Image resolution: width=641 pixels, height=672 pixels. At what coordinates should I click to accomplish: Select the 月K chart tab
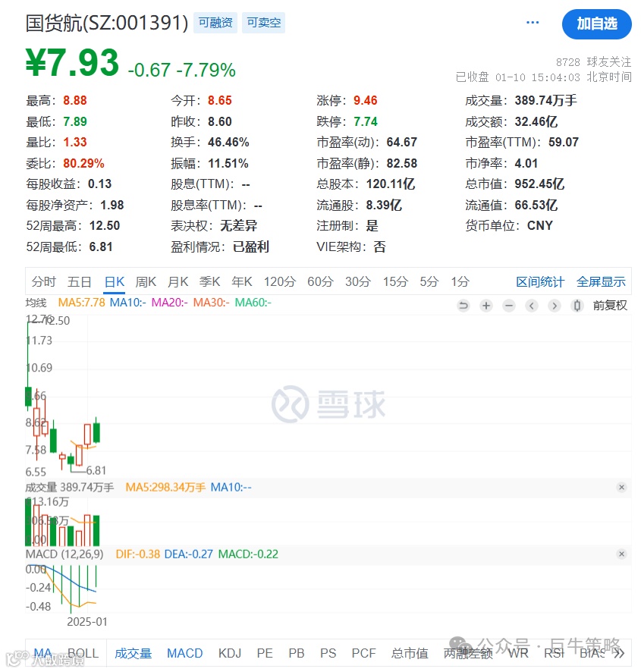tap(178, 281)
